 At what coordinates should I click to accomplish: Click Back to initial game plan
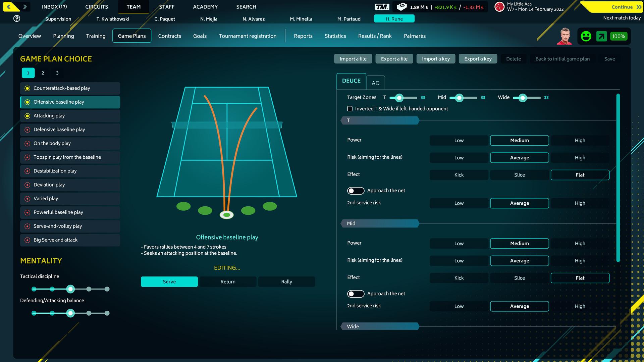coord(562,59)
